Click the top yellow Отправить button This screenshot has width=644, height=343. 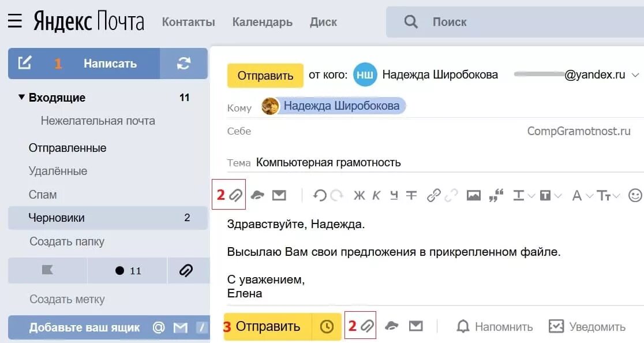265,76
